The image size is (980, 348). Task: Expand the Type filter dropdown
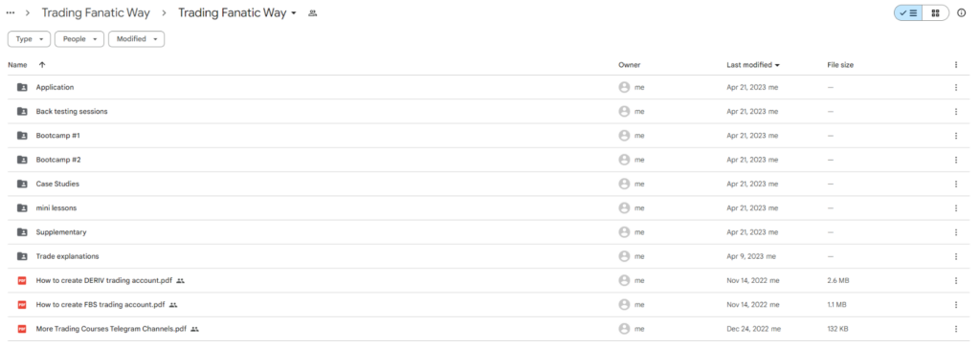pos(29,39)
